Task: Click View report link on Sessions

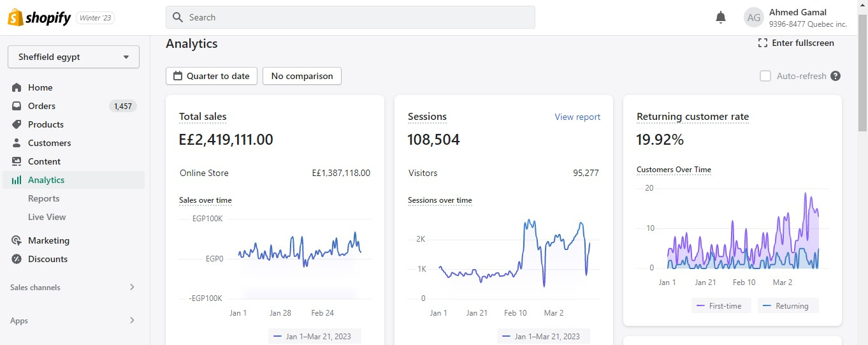Action: pos(577,117)
